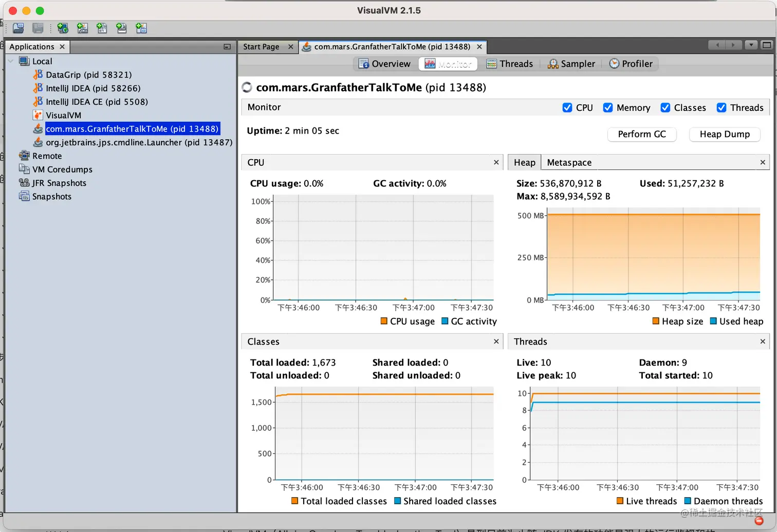Screen dimensions: 777x532
Task: Click the last Add Snapshot toolbar icon
Action: (141, 28)
